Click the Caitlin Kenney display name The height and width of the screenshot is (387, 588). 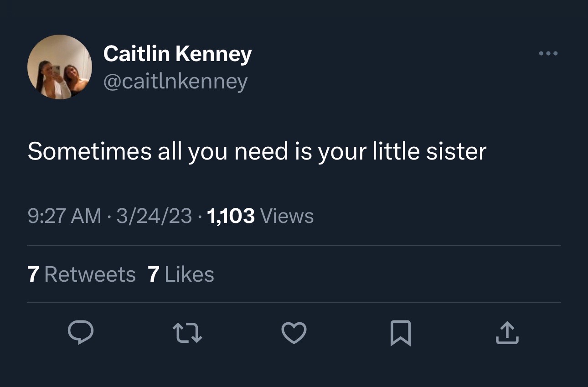click(177, 54)
